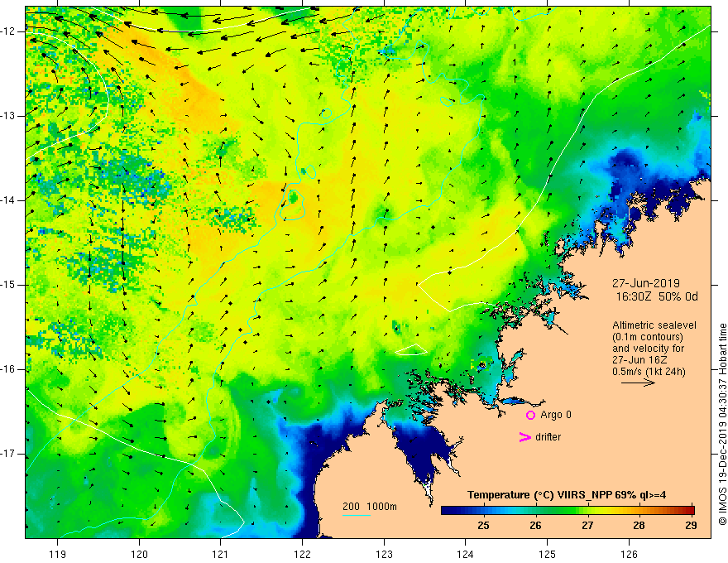Click longitude axis label 122
Image resolution: width=728 pixels, height=563 pixels.
point(302,554)
